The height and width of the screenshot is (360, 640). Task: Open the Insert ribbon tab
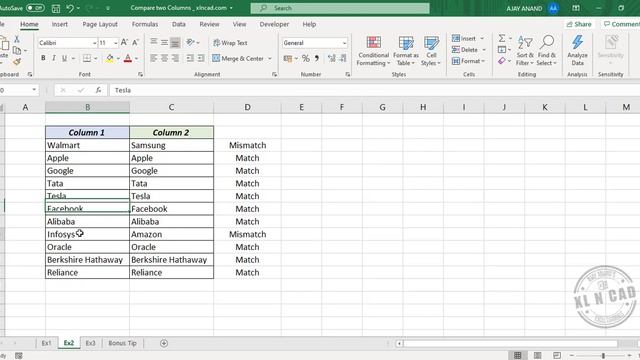[60, 24]
